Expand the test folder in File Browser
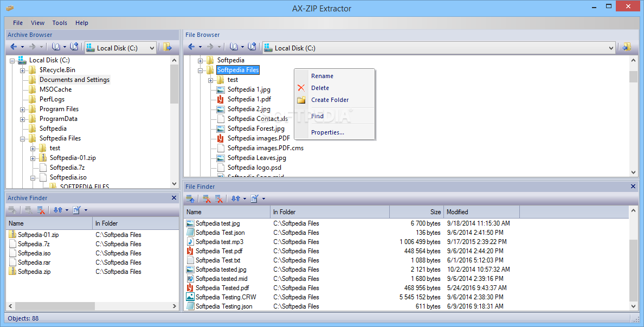 pyautogui.click(x=211, y=80)
